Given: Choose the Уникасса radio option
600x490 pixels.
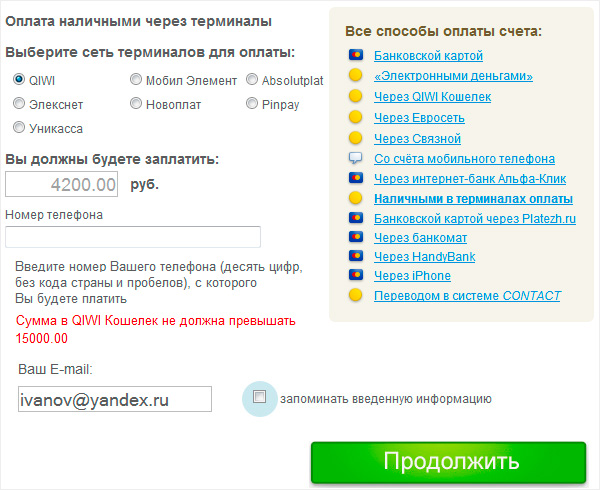Looking at the screenshot, I should [19, 127].
